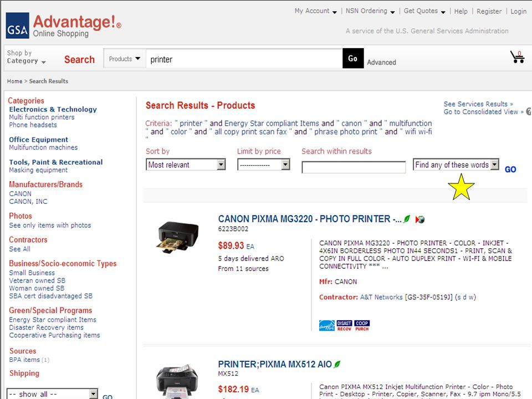Click the GO button for search within results
Viewport: 532px width, 399px height.
pyautogui.click(x=510, y=170)
